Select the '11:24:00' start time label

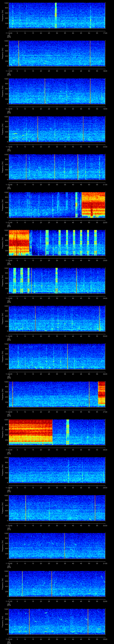pyautogui.click(x=9, y=336)
